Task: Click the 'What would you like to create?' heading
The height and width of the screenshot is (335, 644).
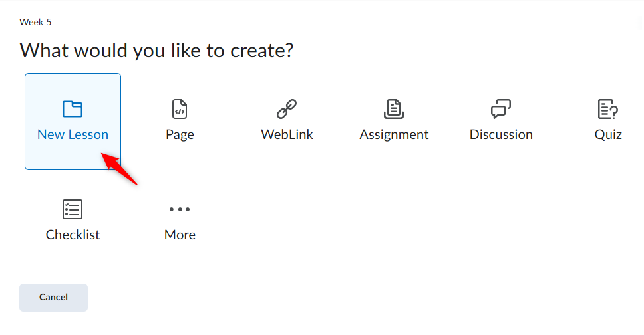Action: (156, 51)
